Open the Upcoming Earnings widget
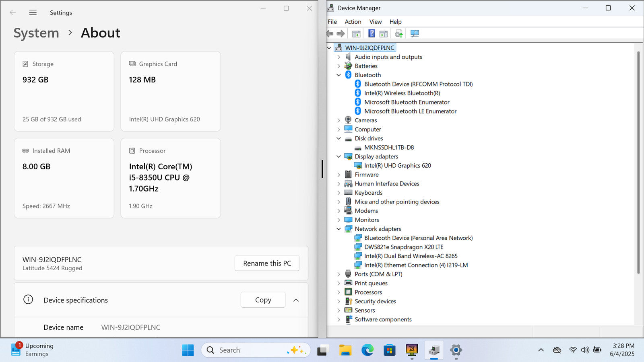This screenshot has width=644, height=362. point(33,350)
